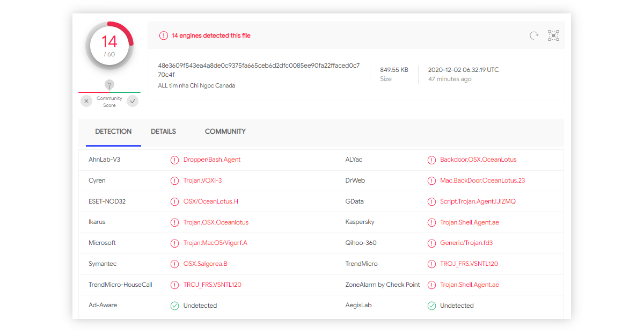Click the alert icon beside engines detected
Screen dimensions: 644x333
coord(164,35)
